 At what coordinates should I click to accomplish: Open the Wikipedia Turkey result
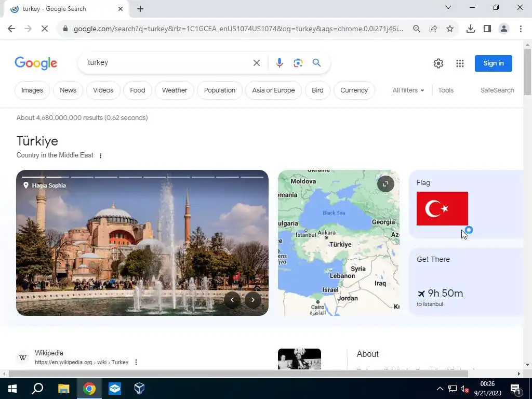coord(82,357)
